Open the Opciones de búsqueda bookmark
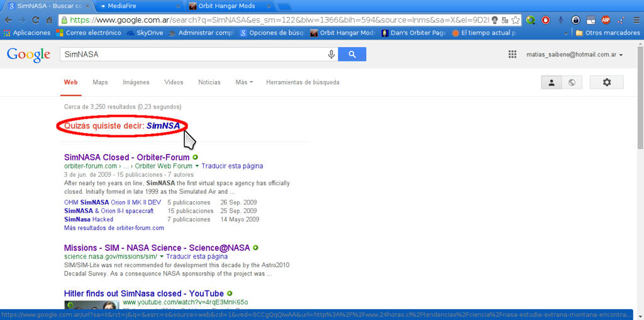The image size is (644, 320). pyautogui.click(x=272, y=33)
